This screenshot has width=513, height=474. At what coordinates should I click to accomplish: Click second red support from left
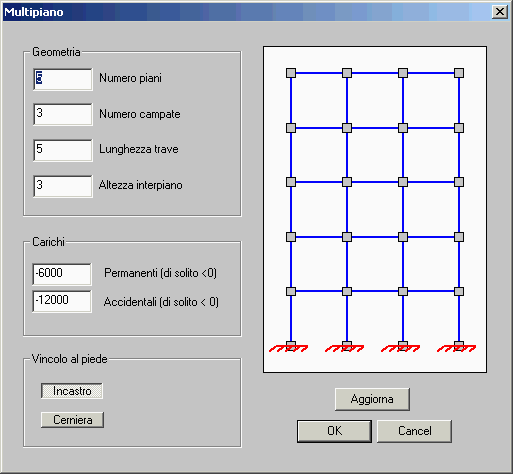coord(345,348)
